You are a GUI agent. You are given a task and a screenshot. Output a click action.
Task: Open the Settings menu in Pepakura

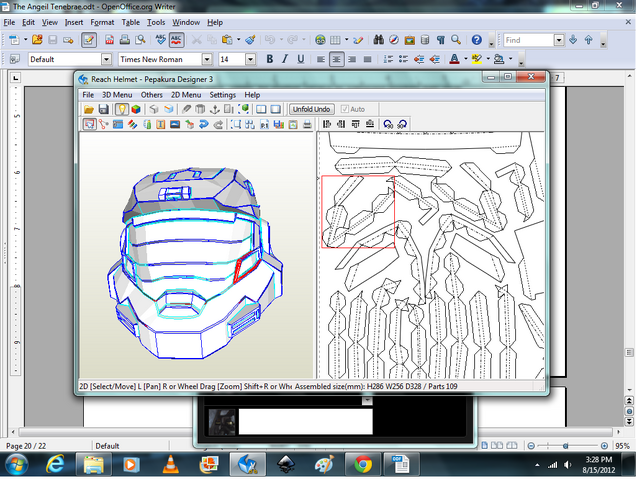click(x=223, y=95)
